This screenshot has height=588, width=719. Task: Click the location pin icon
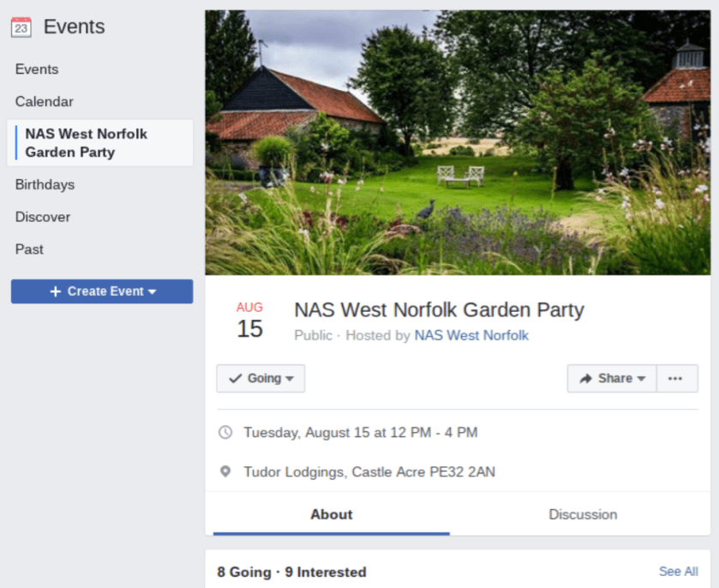click(225, 471)
